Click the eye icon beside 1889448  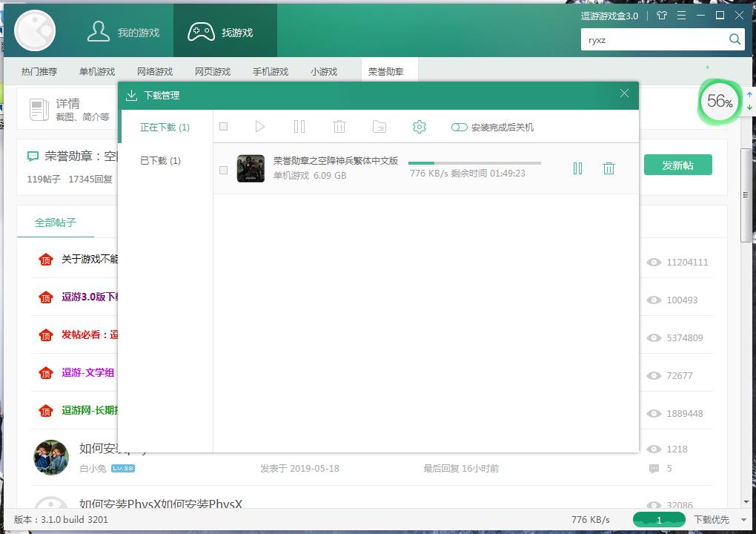(x=654, y=413)
